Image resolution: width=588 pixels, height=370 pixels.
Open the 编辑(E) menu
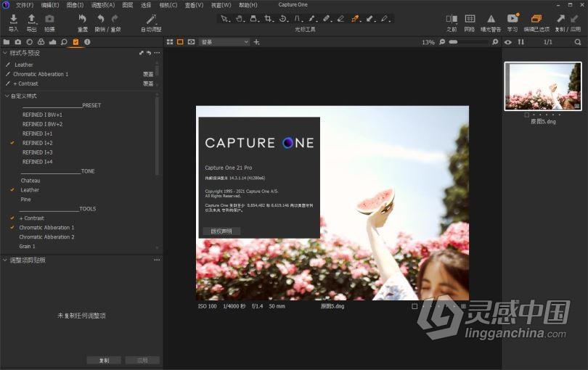50,5
